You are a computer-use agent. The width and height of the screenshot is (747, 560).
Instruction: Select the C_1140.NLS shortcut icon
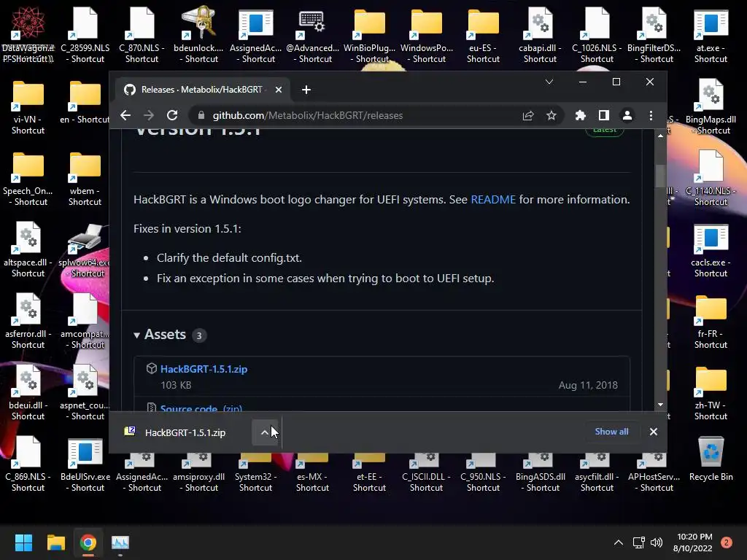click(711, 178)
